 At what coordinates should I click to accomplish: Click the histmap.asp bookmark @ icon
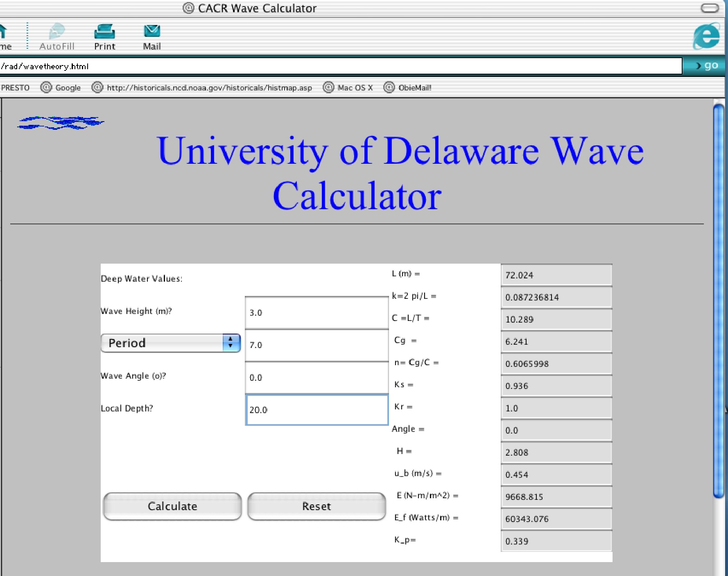pyautogui.click(x=97, y=87)
